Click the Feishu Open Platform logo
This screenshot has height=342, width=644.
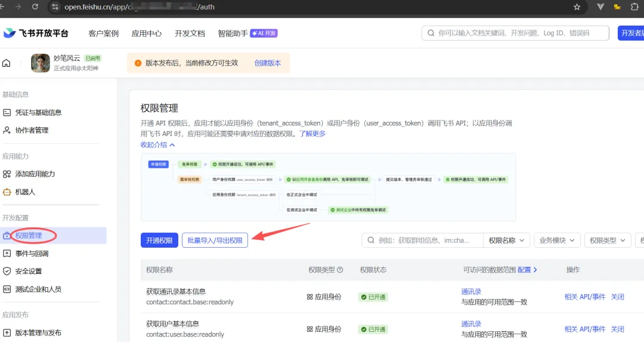[x=36, y=33]
